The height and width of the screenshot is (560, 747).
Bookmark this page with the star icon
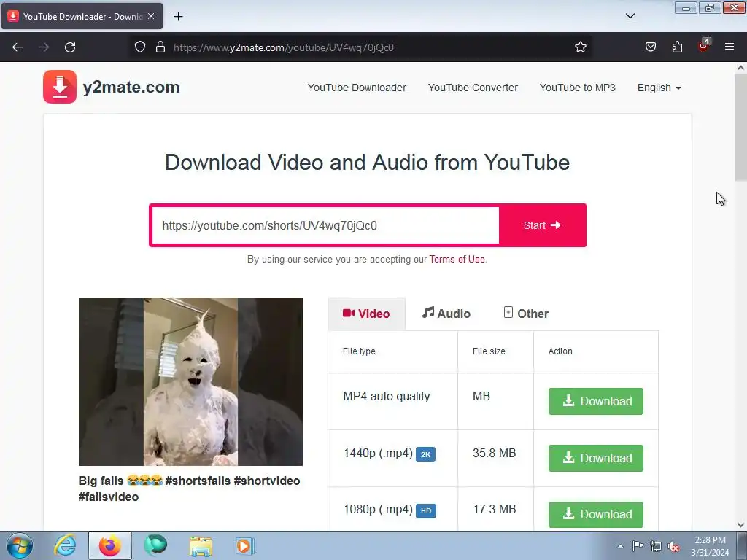click(x=580, y=47)
